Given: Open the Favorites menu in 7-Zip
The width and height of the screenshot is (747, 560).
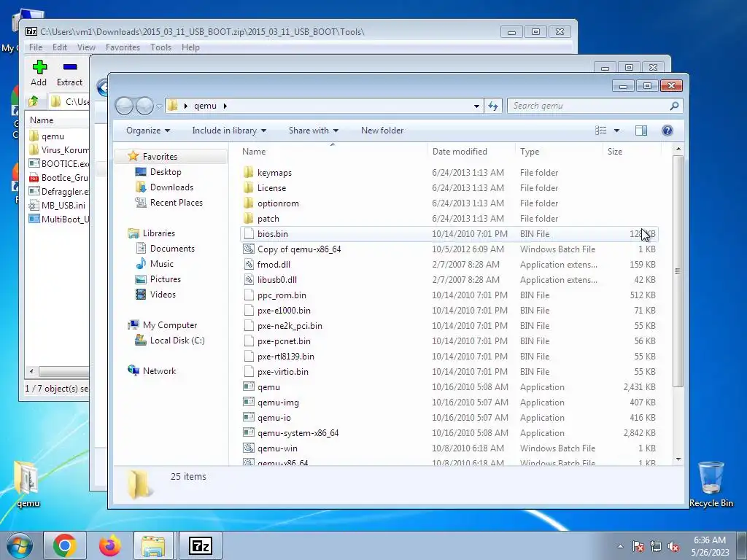Looking at the screenshot, I should tap(123, 47).
